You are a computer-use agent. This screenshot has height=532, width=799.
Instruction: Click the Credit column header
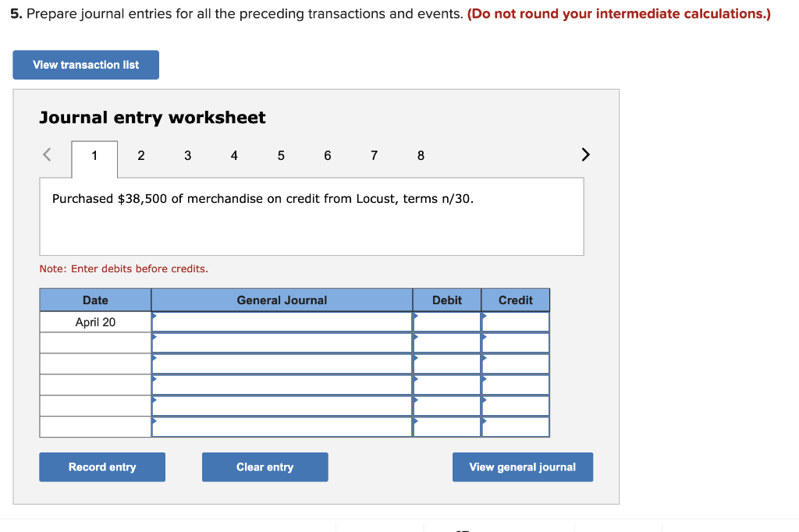pos(516,300)
